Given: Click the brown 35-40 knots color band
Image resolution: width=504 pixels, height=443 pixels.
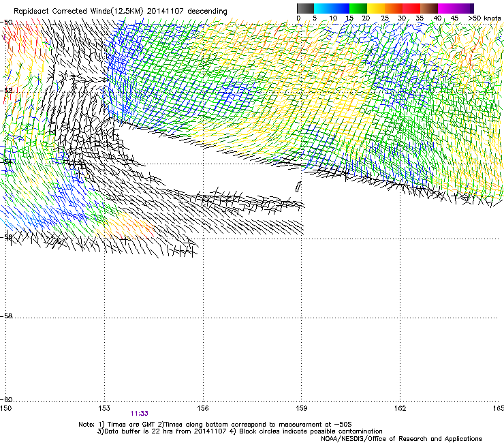Looking at the screenshot, I should coord(429,8).
